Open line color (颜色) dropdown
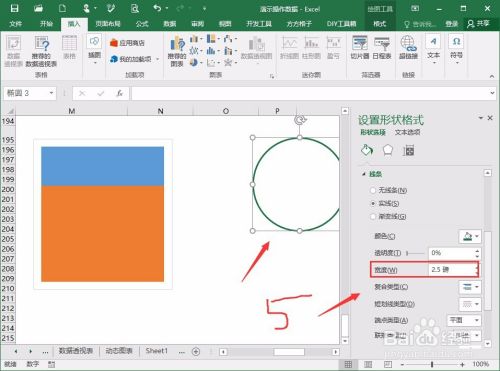Image resolution: width=500 pixels, height=371 pixels. 470,236
